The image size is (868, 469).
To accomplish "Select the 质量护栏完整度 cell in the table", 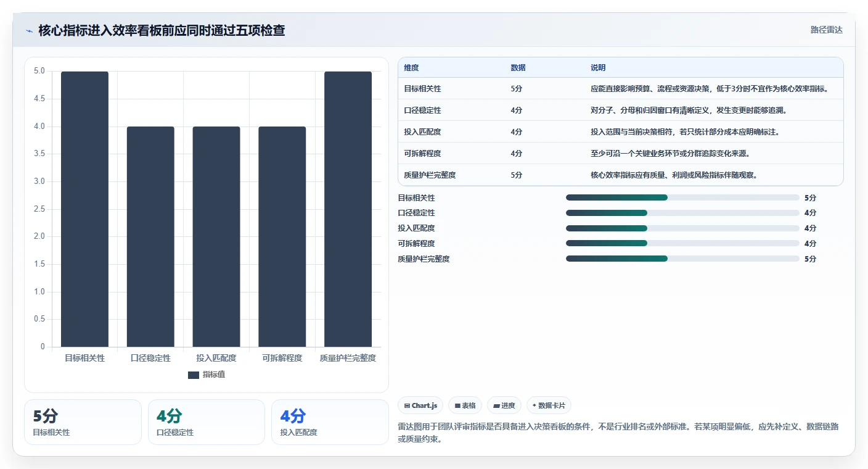I will point(430,175).
